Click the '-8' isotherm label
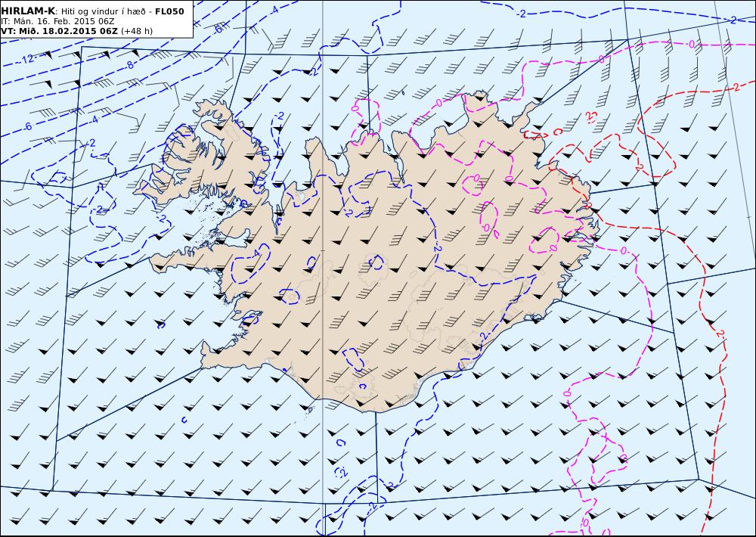Screen dimensions: 756x537 coord(129,65)
